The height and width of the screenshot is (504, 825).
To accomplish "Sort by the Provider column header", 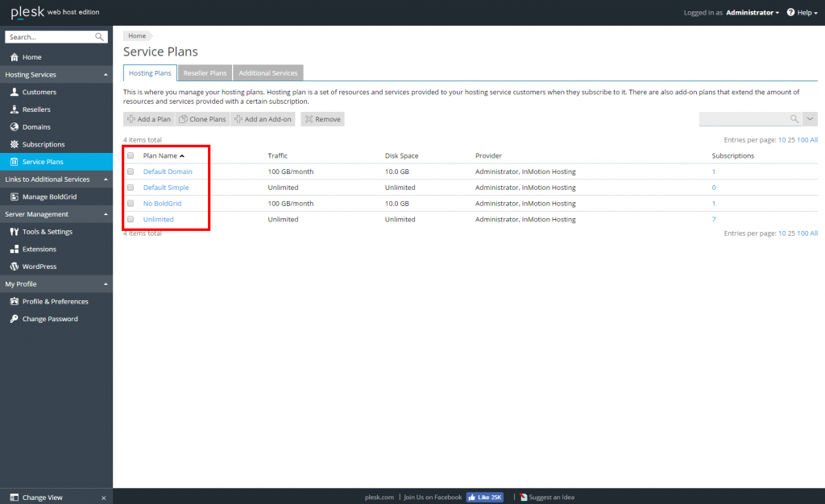I will coord(488,155).
